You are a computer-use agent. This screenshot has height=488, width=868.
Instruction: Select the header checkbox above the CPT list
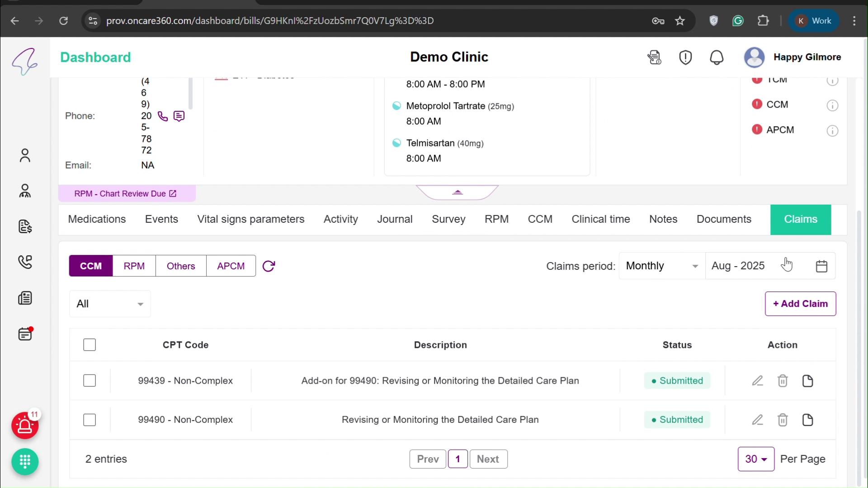click(89, 344)
